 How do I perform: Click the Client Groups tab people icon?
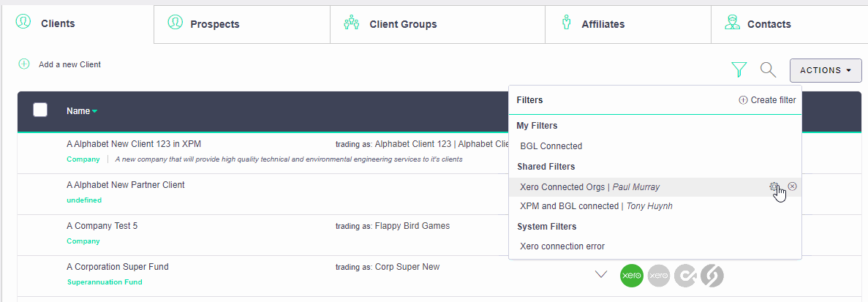pyautogui.click(x=352, y=23)
